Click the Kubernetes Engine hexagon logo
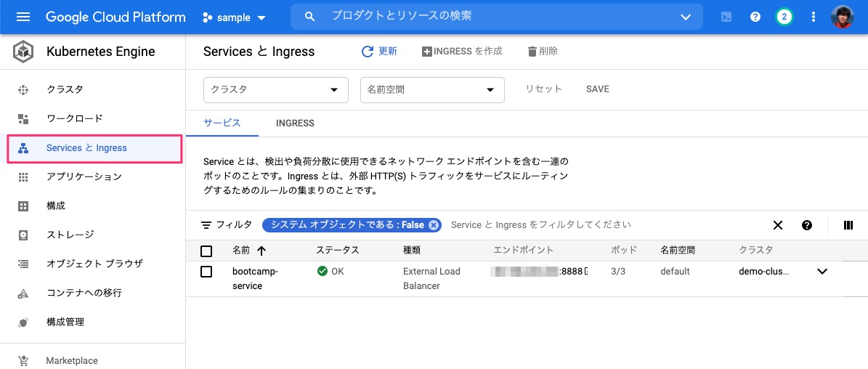The width and height of the screenshot is (868, 369). pyautogui.click(x=23, y=52)
